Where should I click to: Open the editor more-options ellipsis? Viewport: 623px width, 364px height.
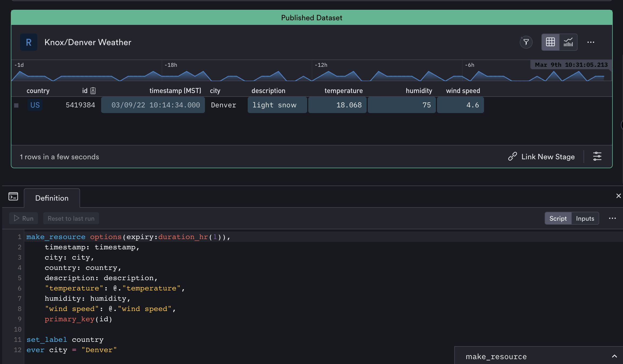pyautogui.click(x=612, y=218)
